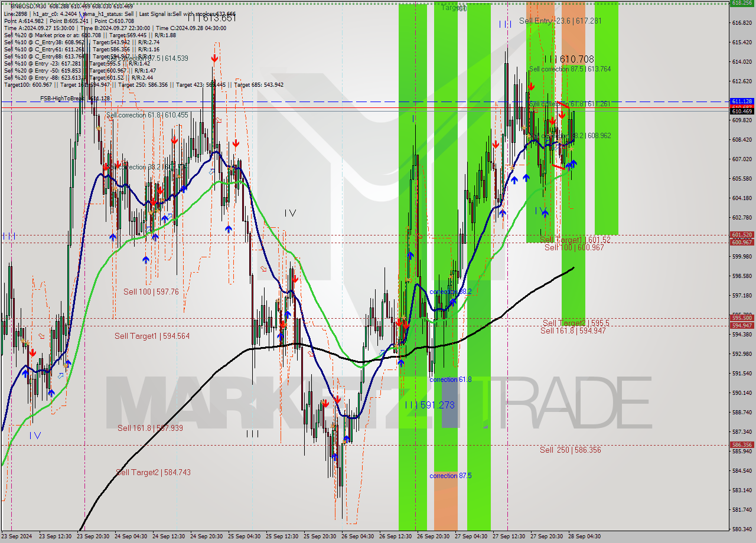The height and width of the screenshot is (543, 756).
Task: Click the blue 611.128 price tag
Action: coord(742,102)
